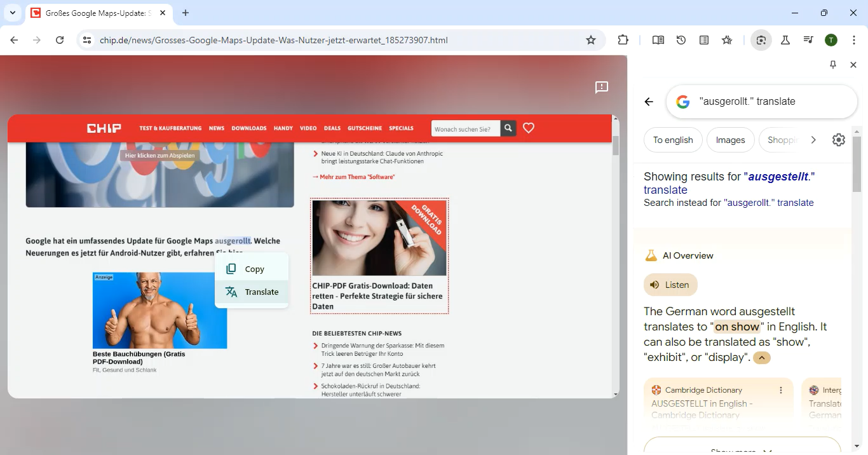The image size is (868, 455).
Task: Go forward in browser history
Action: (x=37, y=40)
